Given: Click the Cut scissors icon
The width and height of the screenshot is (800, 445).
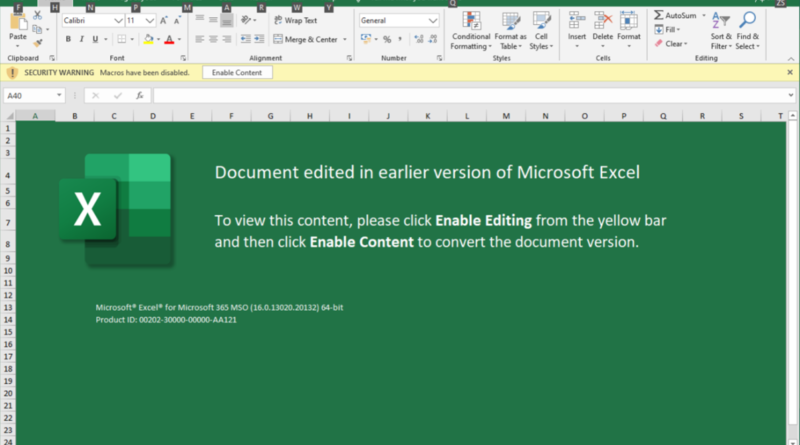Looking at the screenshot, I should [x=37, y=16].
